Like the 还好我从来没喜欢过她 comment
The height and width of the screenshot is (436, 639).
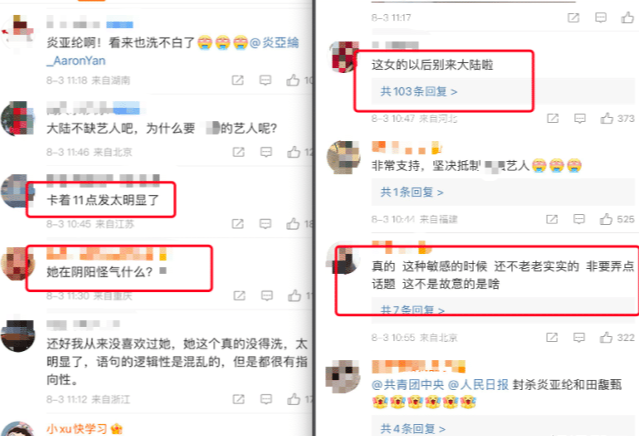293,399
